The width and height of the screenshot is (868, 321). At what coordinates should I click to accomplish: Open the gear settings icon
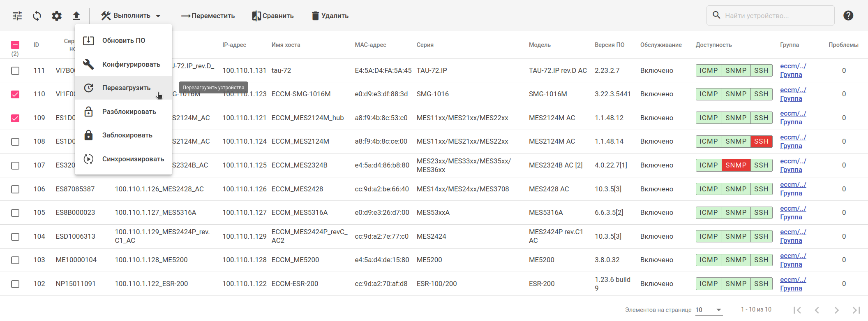(57, 16)
